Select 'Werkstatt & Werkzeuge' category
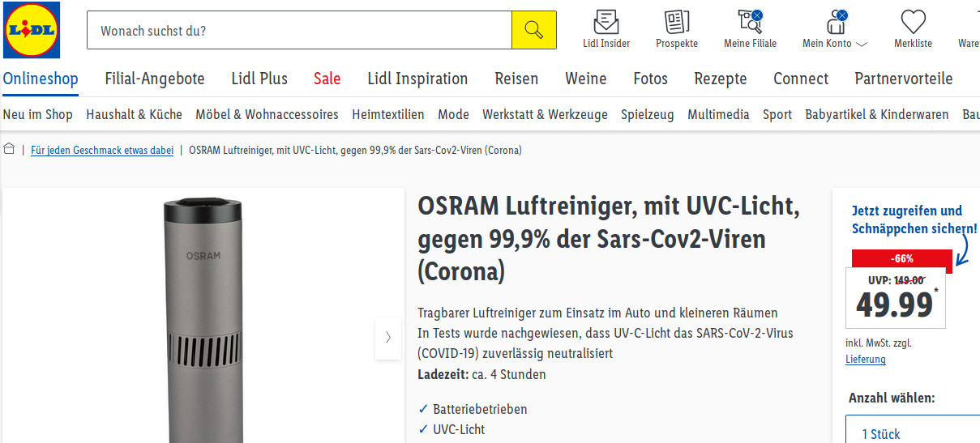Viewport: 980px width, 443px height. [545, 114]
